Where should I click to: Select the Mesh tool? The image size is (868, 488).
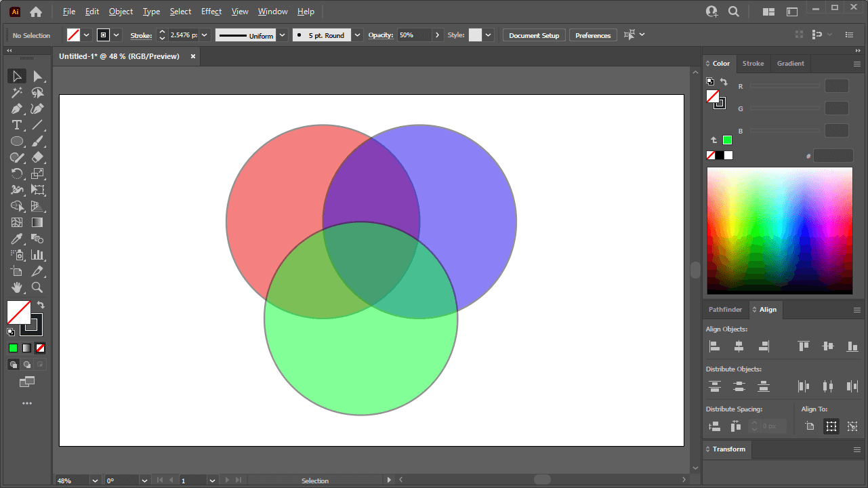click(17, 222)
